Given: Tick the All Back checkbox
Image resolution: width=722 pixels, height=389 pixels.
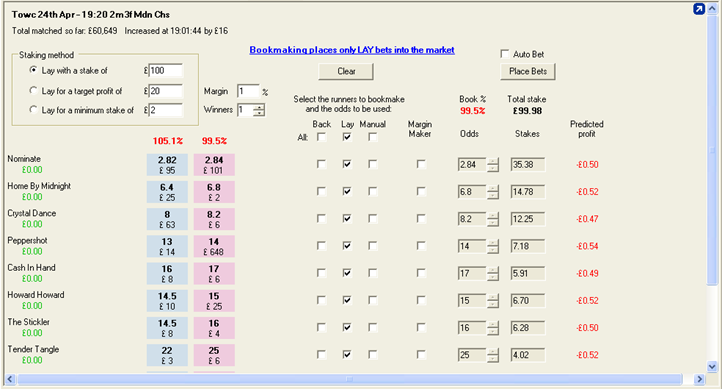Looking at the screenshot, I should pos(321,137).
